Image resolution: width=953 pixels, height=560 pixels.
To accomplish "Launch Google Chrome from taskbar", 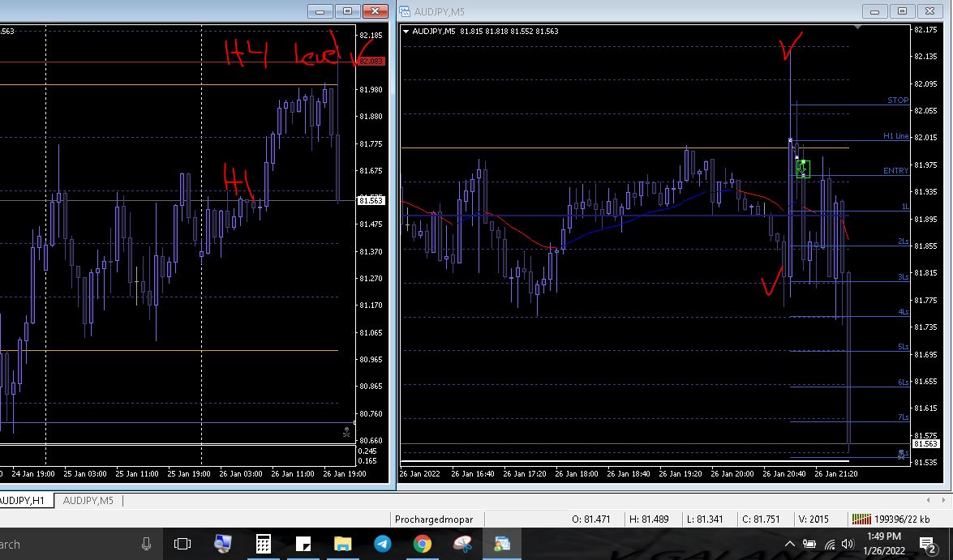I will [423, 544].
